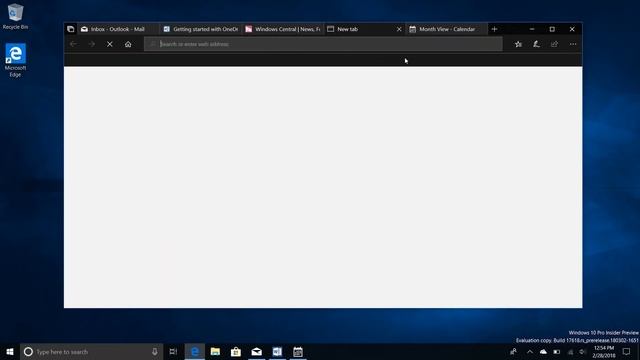Open the Favorites hub star icon
This screenshot has width=640, height=360.
pos(518,44)
